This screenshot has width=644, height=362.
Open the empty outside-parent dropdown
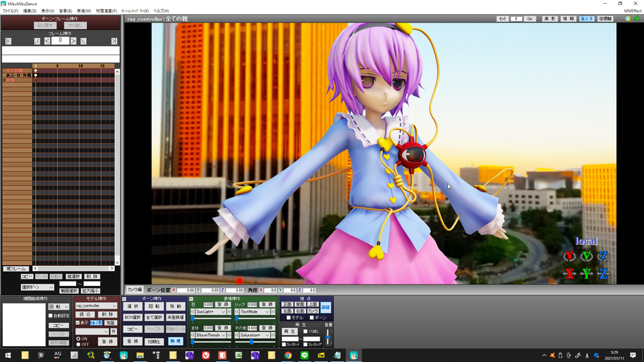coord(92,331)
